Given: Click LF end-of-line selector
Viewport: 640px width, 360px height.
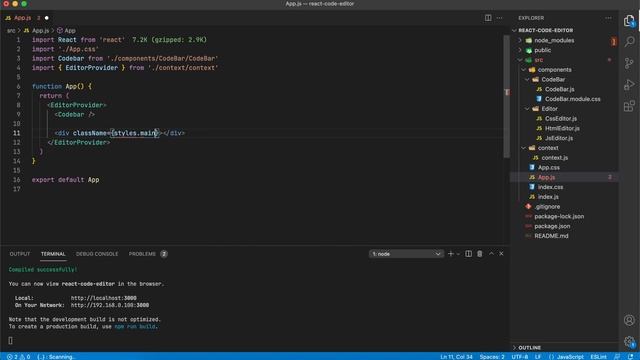Looking at the screenshot, I should coord(538,357).
